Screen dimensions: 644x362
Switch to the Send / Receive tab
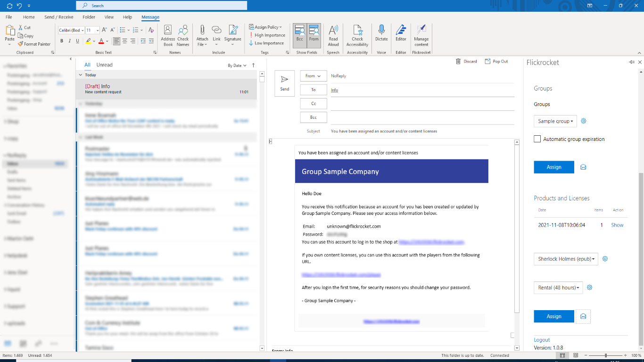point(59,17)
